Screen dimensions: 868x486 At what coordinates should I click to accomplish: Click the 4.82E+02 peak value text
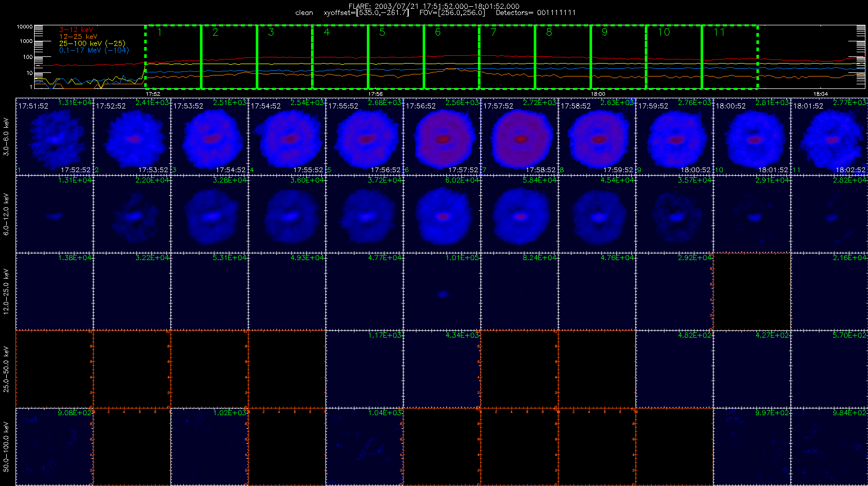coord(694,335)
